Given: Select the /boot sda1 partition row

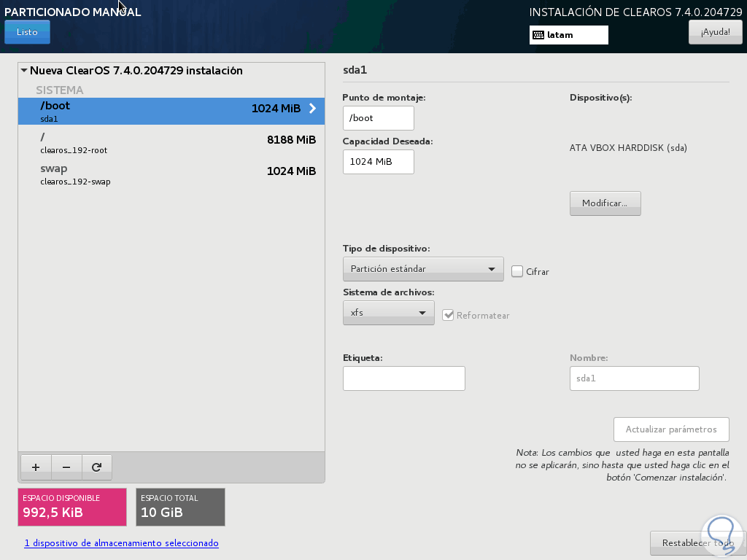Looking at the screenshot, I should 171,112.
